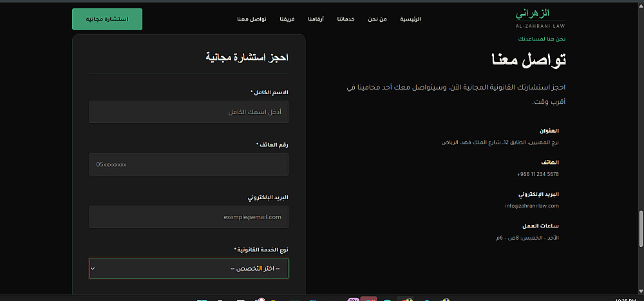Click the dropdown chevron in service select
Screen dimensions: 644x301
click(x=93, y=269)
